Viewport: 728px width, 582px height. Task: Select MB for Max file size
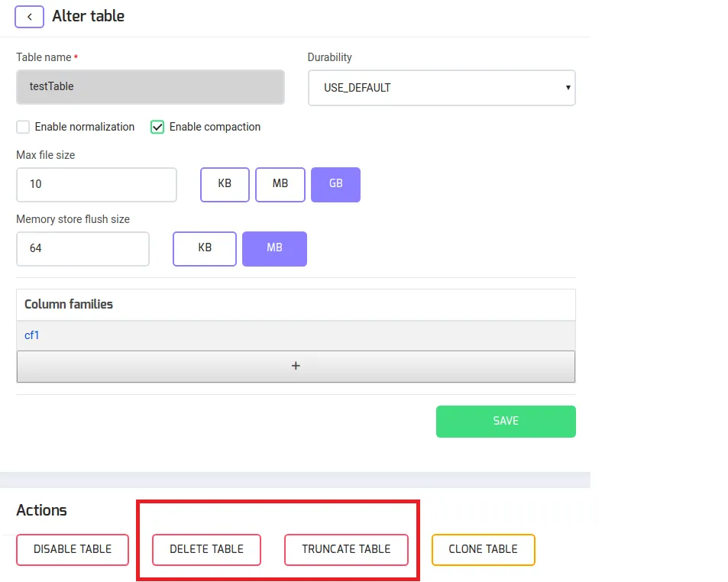click(280, 184)
